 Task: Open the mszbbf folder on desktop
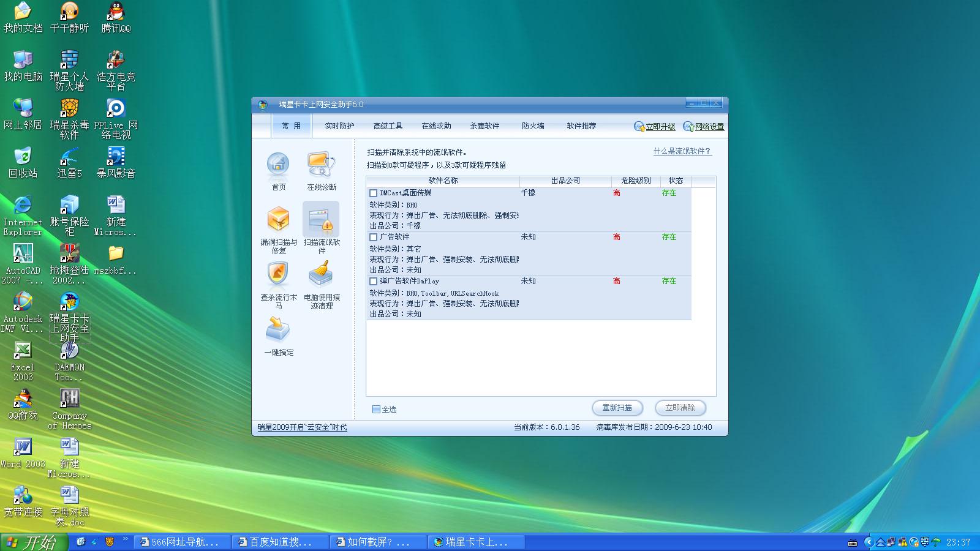[x=116, y=259]
